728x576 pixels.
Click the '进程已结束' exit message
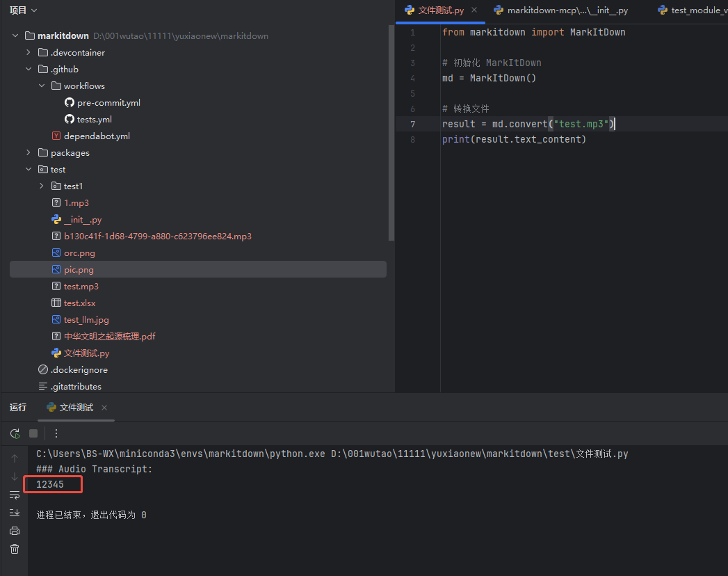pyautogui.click(x=92, y=515)
